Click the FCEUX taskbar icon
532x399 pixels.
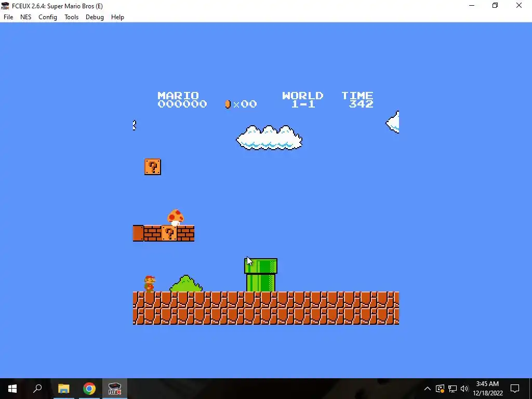115,389
